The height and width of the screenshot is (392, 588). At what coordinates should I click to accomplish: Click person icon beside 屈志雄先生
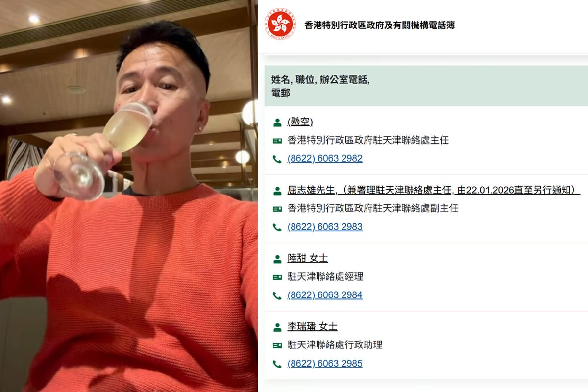[277, 190]
